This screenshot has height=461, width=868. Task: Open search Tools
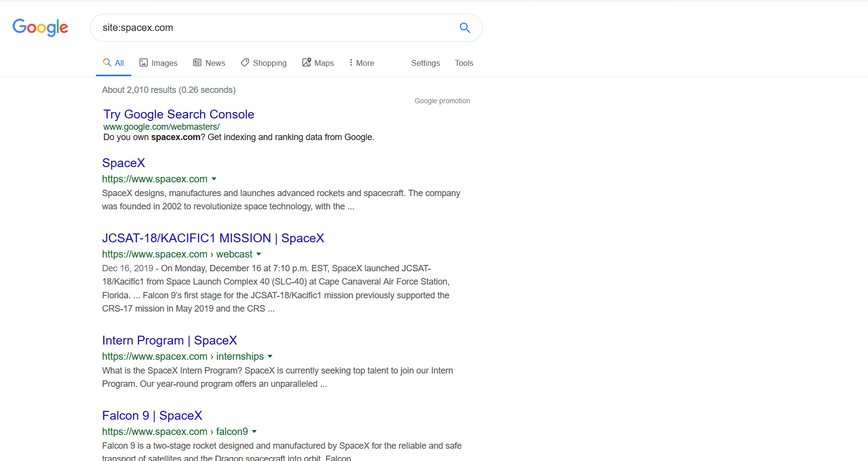coord(464,63)
